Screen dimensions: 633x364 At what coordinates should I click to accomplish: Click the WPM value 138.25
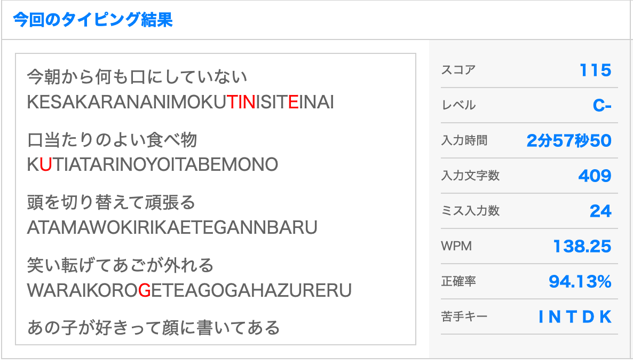coord(582,247)
